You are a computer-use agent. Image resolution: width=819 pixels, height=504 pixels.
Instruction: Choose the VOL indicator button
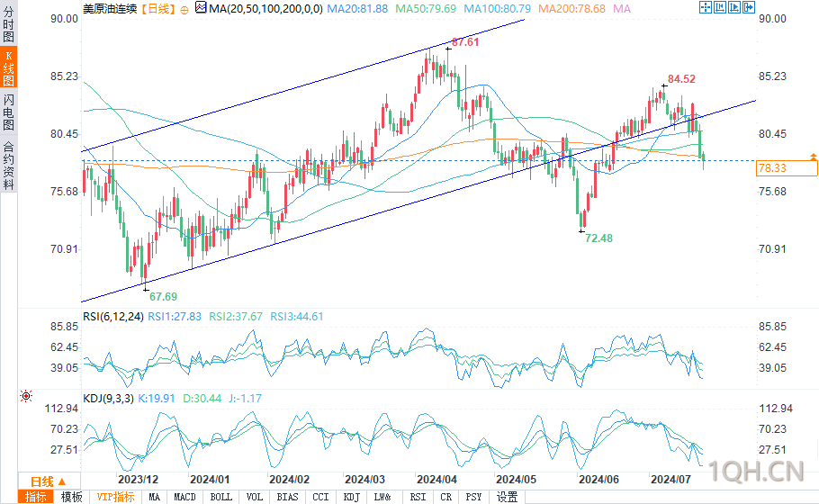[x=255, y=497]
